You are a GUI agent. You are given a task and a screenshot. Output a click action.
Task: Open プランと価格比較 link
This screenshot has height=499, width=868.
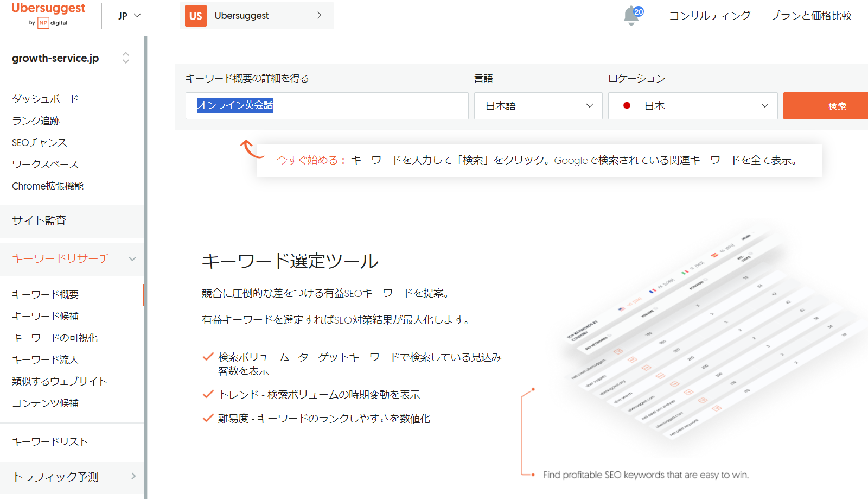pyautogui.click(x=810, y=16)
